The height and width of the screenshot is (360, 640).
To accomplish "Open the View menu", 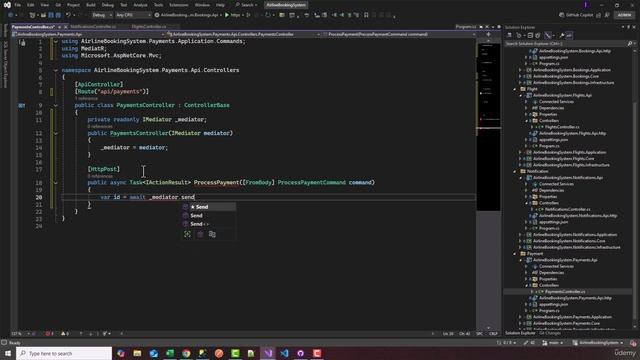I will (44, 5).
